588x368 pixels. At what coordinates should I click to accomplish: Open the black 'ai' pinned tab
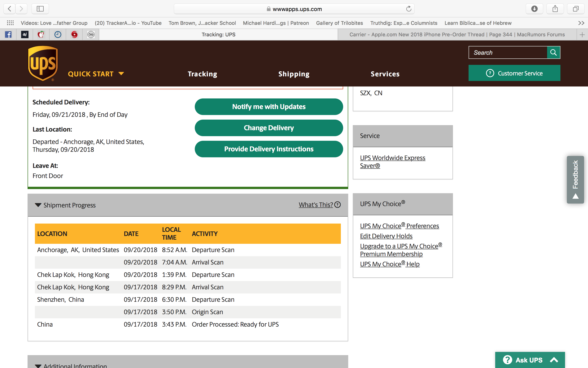click(x=25, y=34)
